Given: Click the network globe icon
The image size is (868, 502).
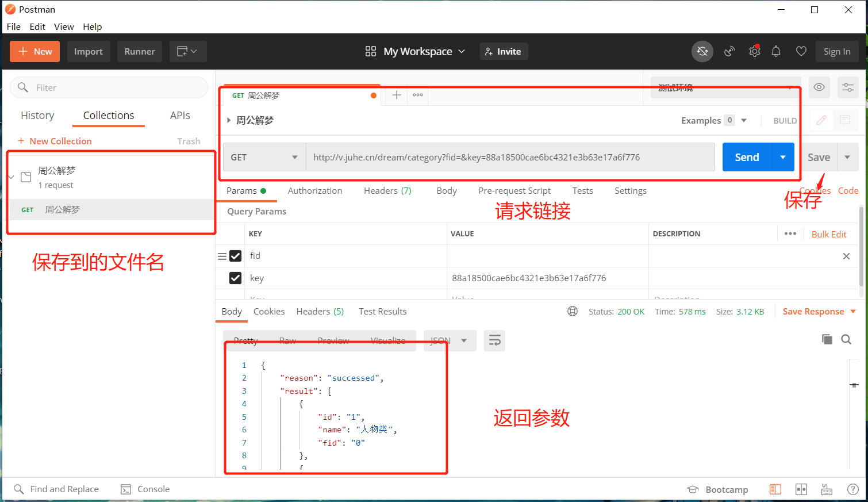Looking at the screenshot, I should [x=573, y=311].
